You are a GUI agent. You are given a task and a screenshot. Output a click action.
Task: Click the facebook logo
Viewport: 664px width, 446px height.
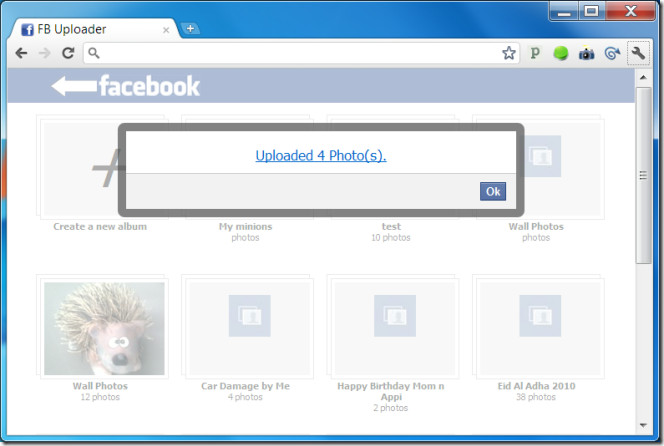(149, 86)
